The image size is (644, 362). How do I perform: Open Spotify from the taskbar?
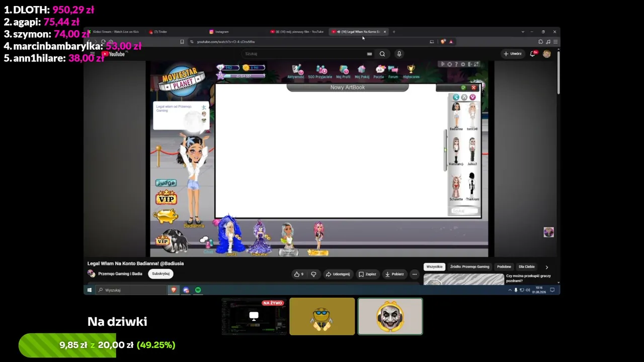[198, 290]
